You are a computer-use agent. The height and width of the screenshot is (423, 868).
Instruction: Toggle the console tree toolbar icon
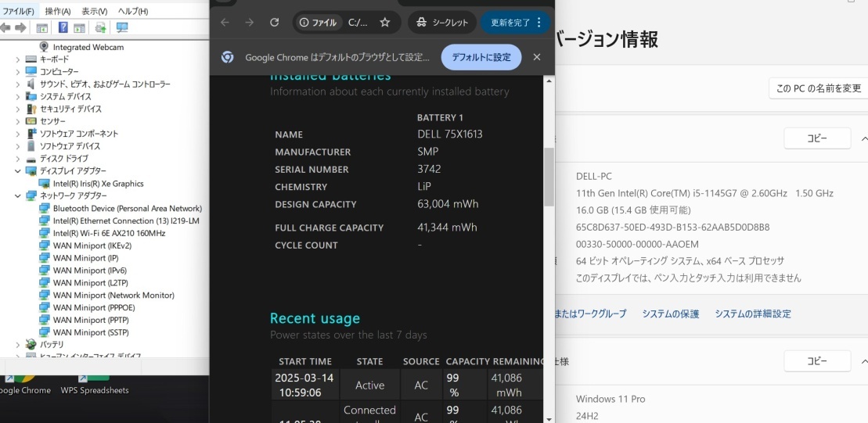click(x=42, y=27)
